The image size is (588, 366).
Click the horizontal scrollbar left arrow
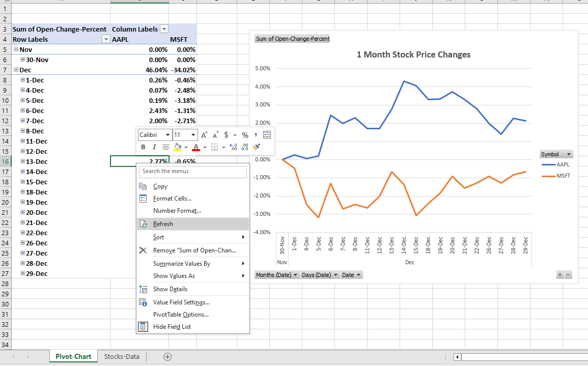[457, 357]
